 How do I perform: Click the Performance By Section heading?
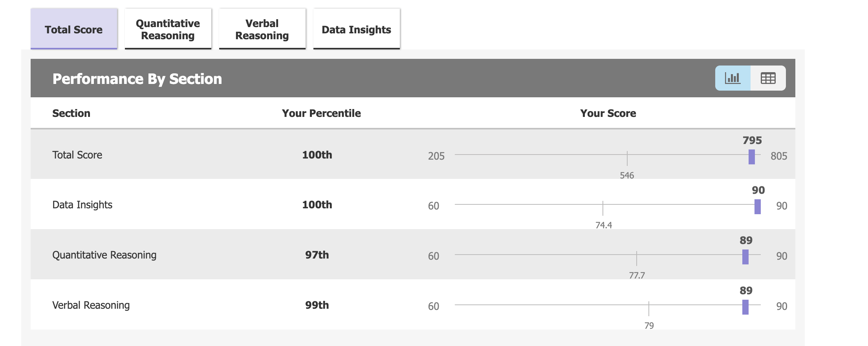[x=137, y=79]
